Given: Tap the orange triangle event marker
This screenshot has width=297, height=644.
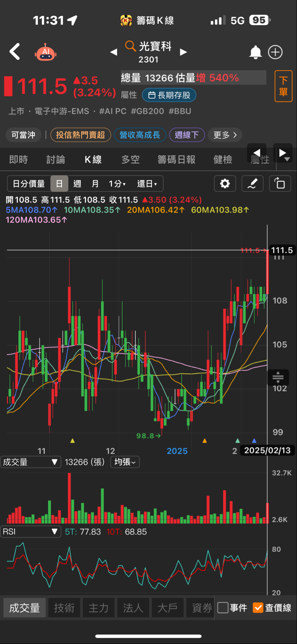Looking at the screenshot, I should click(x=204, y=441).
